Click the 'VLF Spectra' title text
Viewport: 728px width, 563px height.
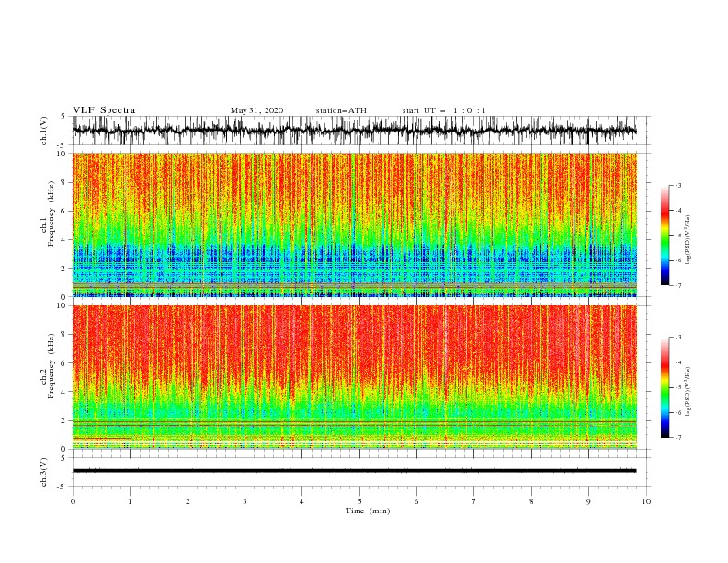(x=104, y=110)
